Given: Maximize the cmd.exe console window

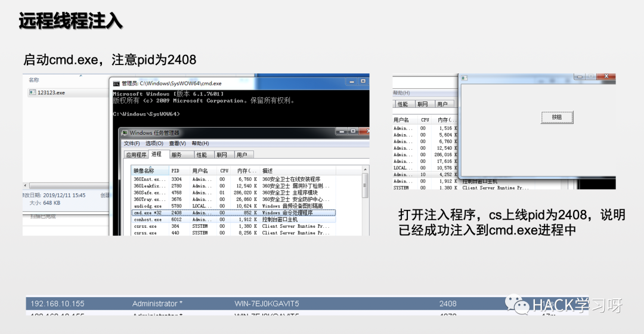Looking at the screenshot, I should (363, 82).
